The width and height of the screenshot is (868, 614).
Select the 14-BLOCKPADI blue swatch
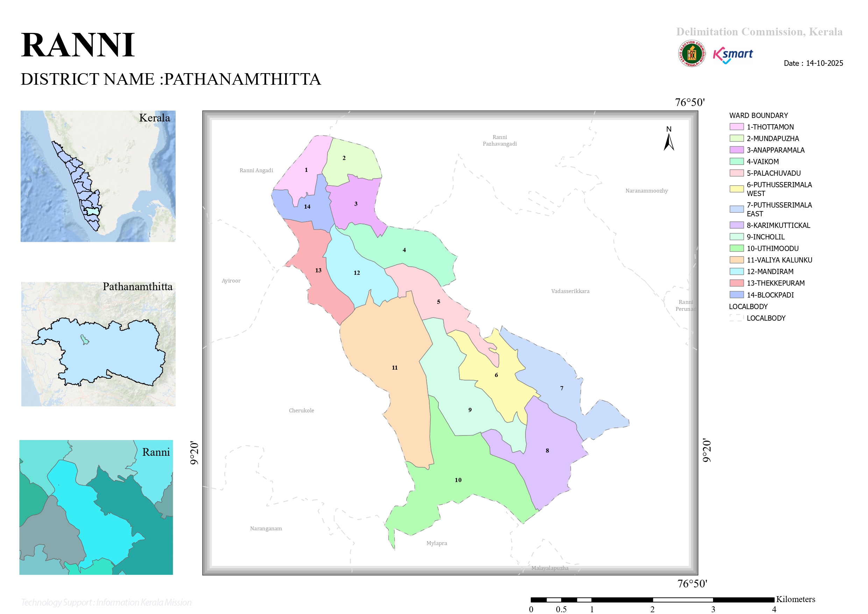[x=736, y=295]
